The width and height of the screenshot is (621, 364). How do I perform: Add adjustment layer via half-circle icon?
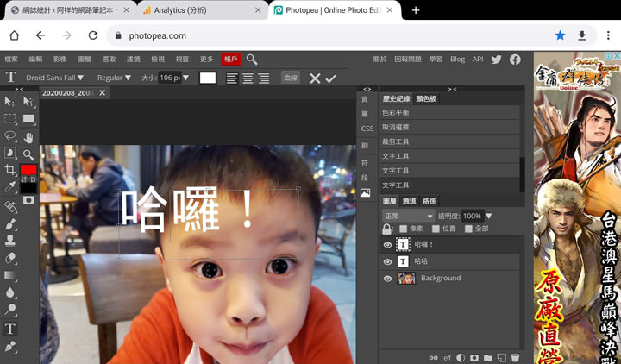click(x=461, y=358)
